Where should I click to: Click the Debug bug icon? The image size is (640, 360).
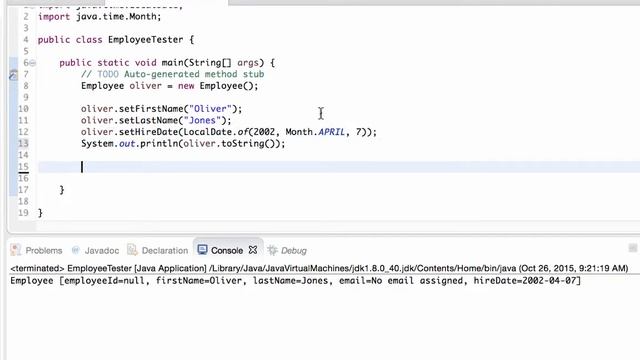272,250
